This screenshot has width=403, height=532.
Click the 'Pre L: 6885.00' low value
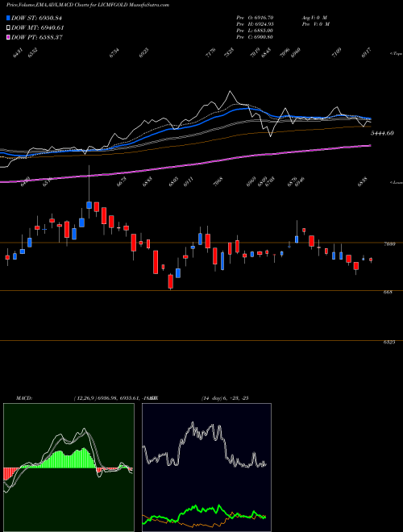255,31
